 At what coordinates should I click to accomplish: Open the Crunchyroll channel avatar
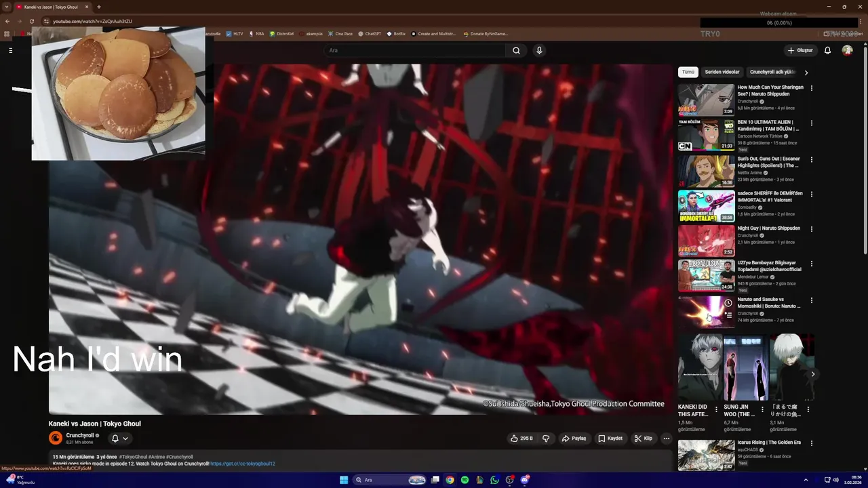pyautogui.click(x=56, y=439)
